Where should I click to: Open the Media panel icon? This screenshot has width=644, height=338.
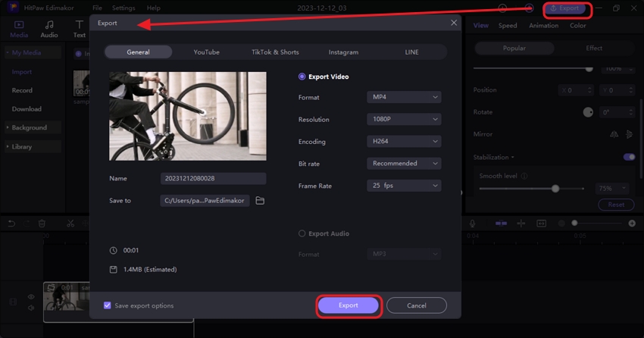19,29
